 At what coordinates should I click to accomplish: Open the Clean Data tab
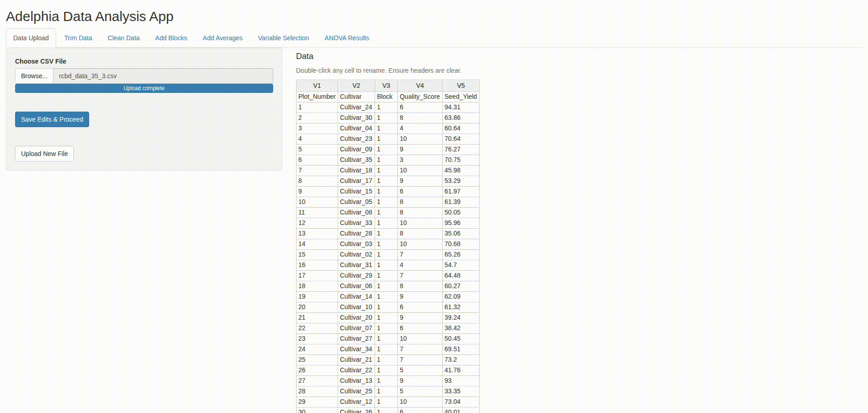123,38
